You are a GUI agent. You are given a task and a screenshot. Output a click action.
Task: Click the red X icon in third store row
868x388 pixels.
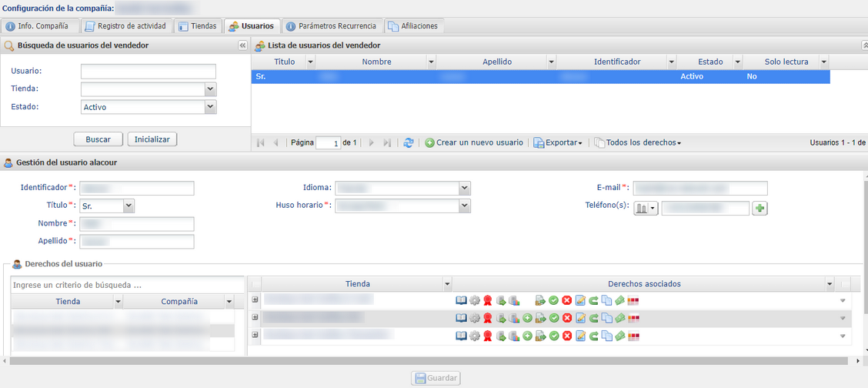pyautogui.click(x=567, y=336)
